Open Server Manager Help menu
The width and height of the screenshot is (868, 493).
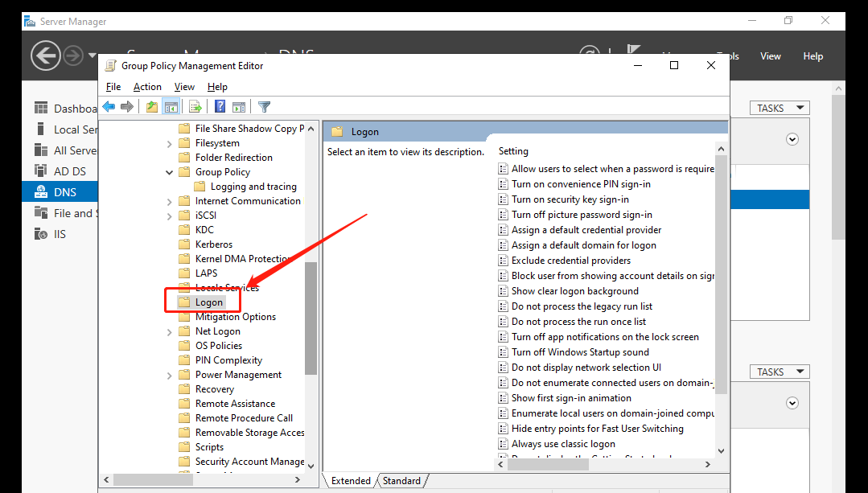[812, 55]
